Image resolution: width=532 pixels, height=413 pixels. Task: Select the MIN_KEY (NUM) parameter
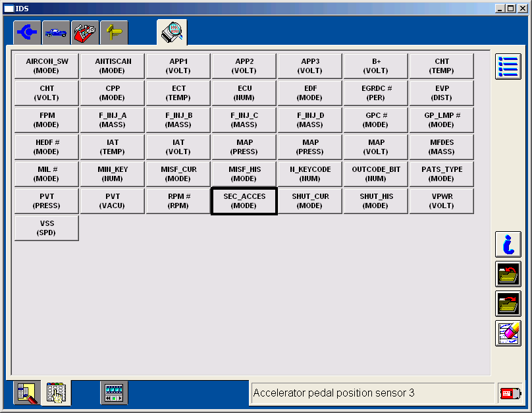(x=113, y=174)
